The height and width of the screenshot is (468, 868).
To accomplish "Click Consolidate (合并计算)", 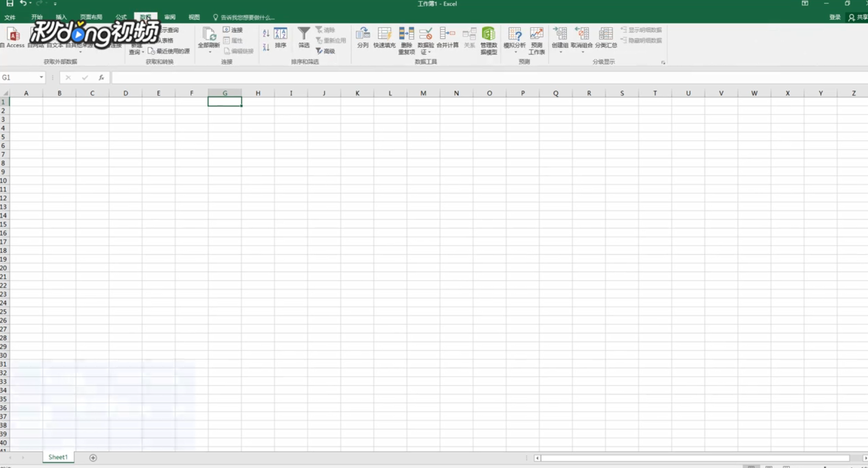I will point(448,37).
